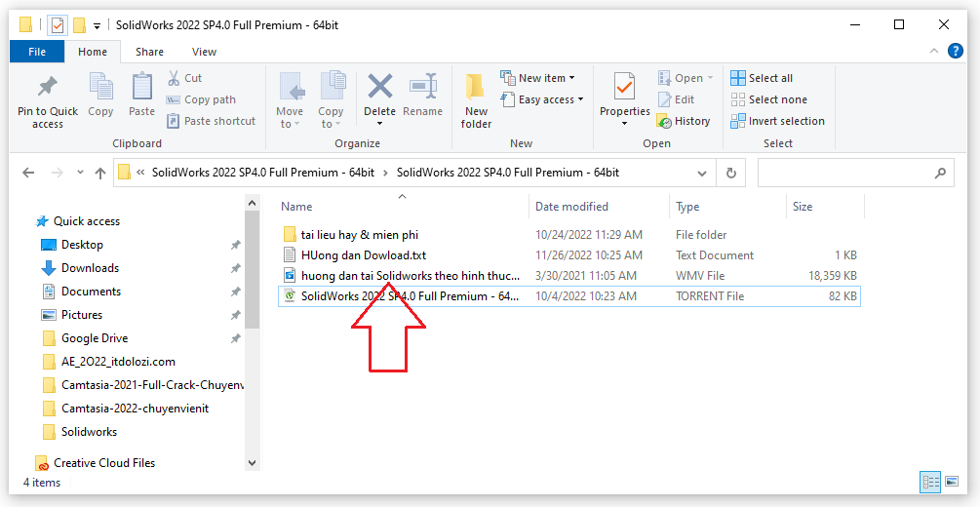This screenshot has height=507, width=980.
Task: Click the Forward navigation arrow
Action: [x=58, y=174]
